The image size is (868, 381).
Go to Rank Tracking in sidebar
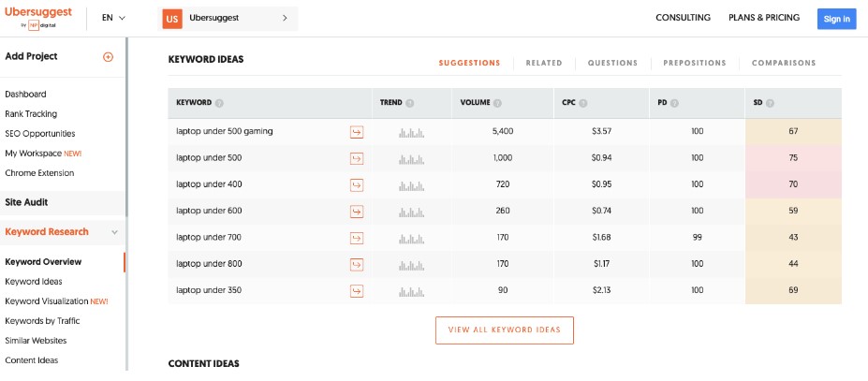(x=31, y=114)
